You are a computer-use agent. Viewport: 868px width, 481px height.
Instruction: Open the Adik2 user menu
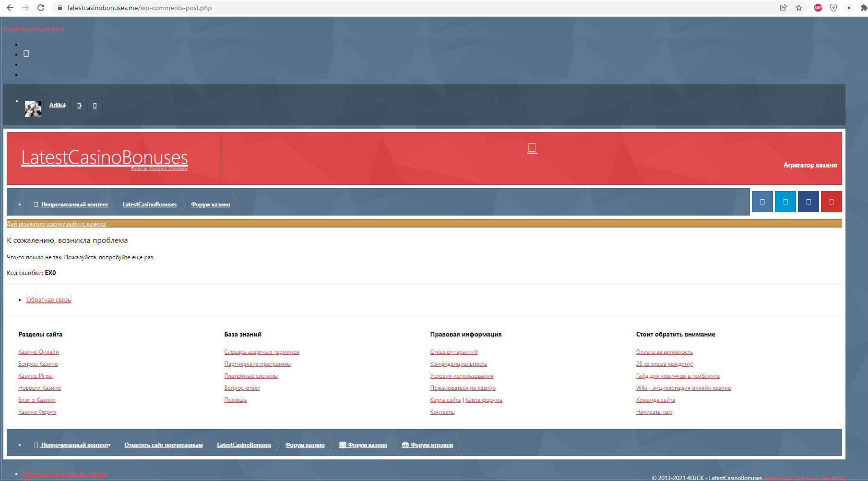coord(57,105)
